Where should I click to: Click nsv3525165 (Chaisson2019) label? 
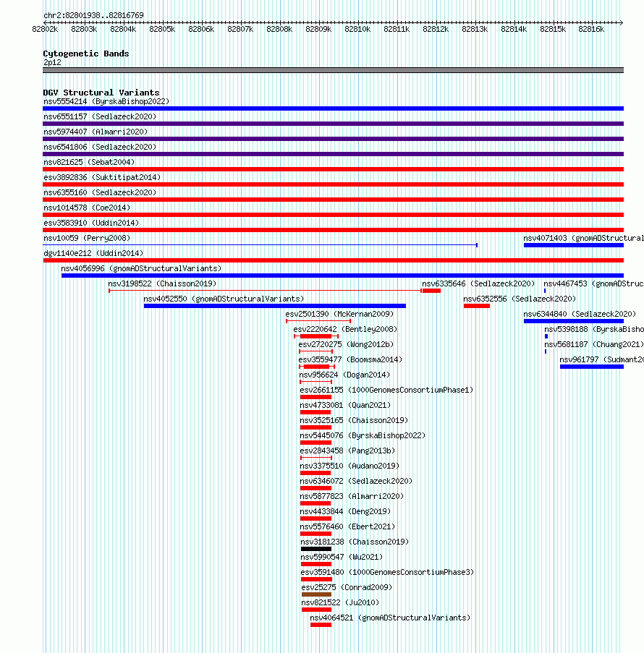(x=354, y=421)
